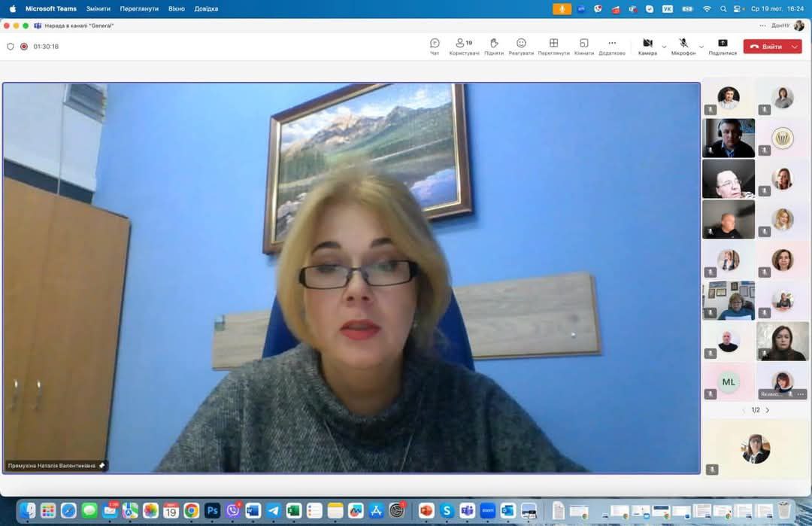The width and height of the screenshot is (812, 526).
Task: Launch Safari from the Dock
Action: click(68, 511)
